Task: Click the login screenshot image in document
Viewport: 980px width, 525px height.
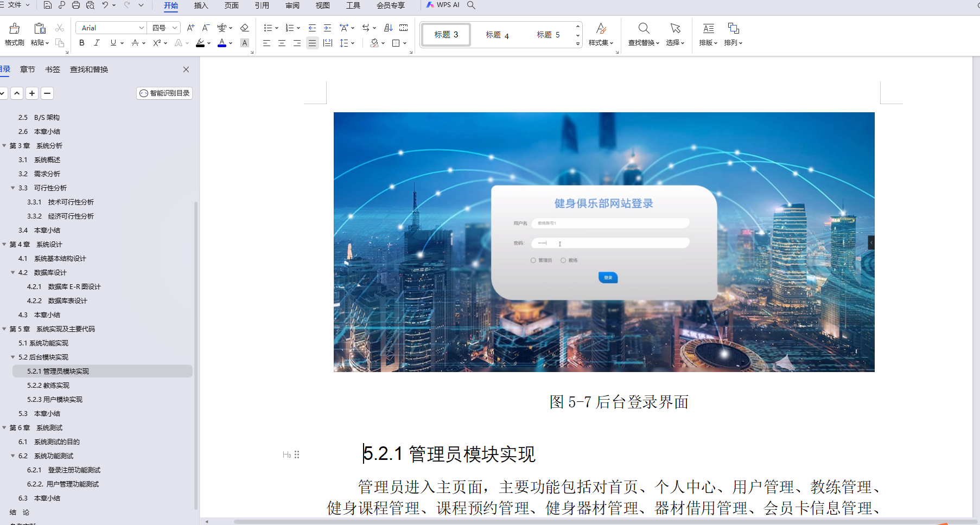Action: tap(604, 242)
